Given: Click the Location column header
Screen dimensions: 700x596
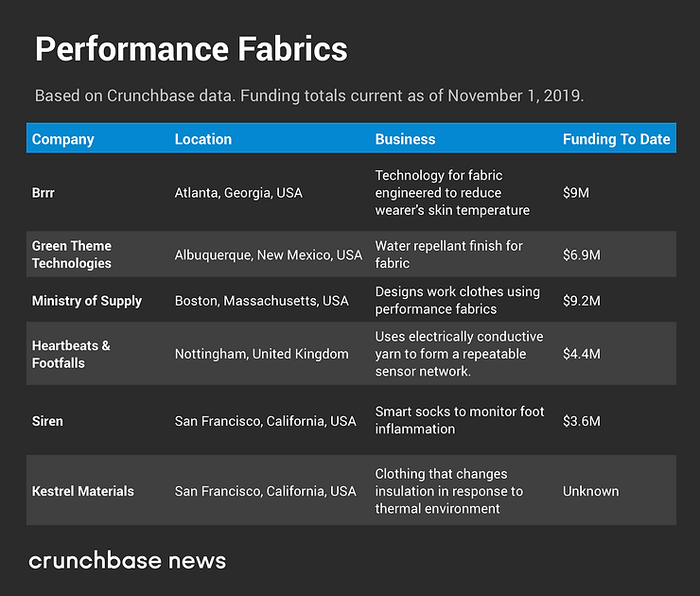Looking at the screenshot, I should (x=203, y=139).
